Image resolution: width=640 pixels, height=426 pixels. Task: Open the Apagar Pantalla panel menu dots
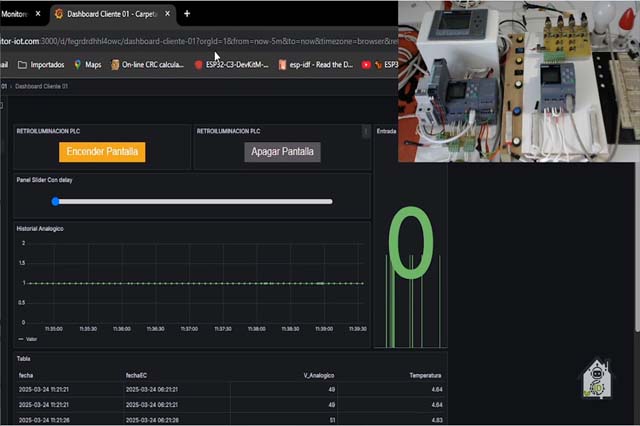[x=365, y=131]
